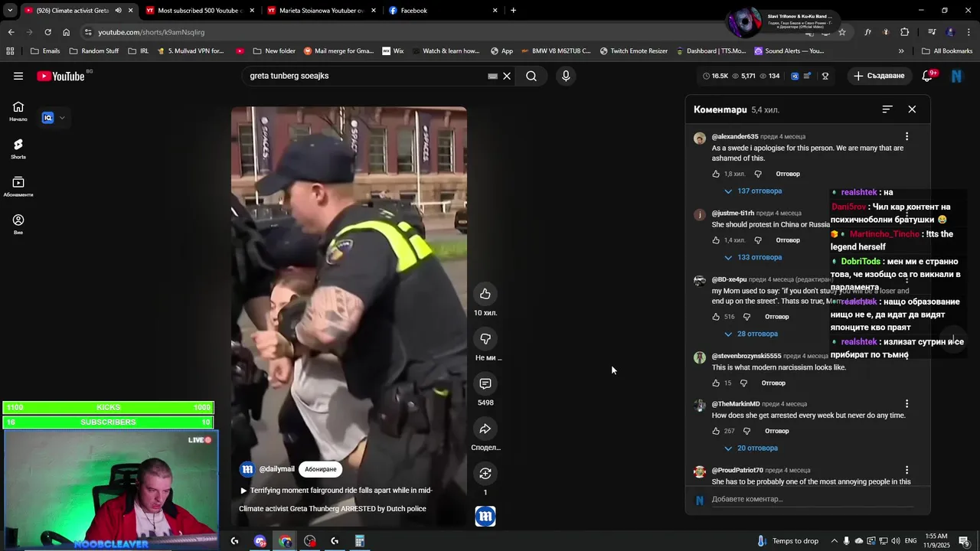980x551 pixels.
Task: Show hidden system tray icons chevron
Action: click(x=835, y=541)
